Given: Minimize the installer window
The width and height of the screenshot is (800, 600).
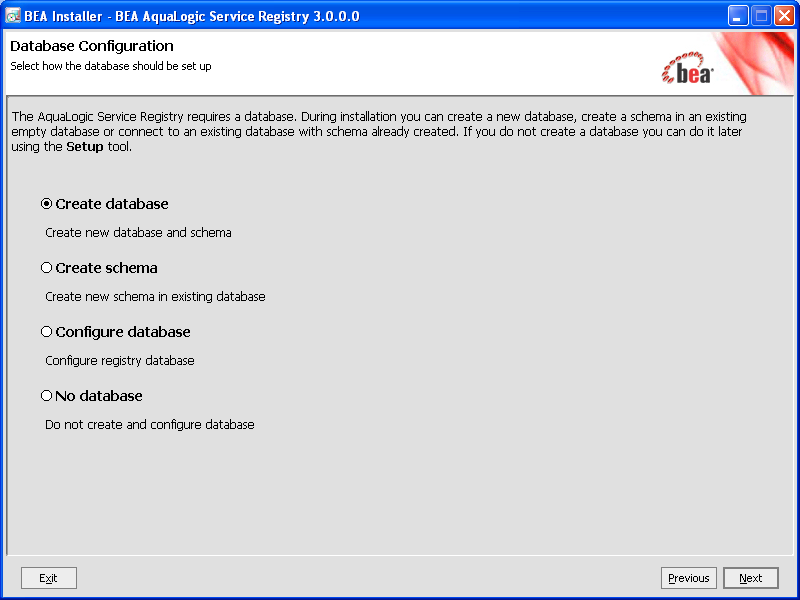Looking at the screenshot, I should click(737, 16).
